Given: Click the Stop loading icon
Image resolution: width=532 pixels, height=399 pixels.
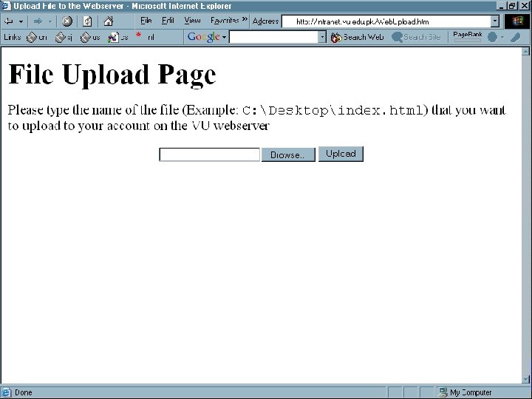Looking at the screenshot, I should pyautogui.click(x=66, y=21).
